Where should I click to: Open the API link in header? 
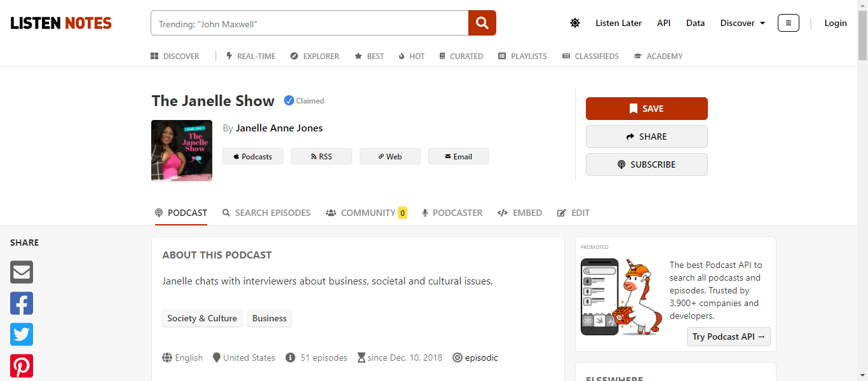click(x=664, y=23)
